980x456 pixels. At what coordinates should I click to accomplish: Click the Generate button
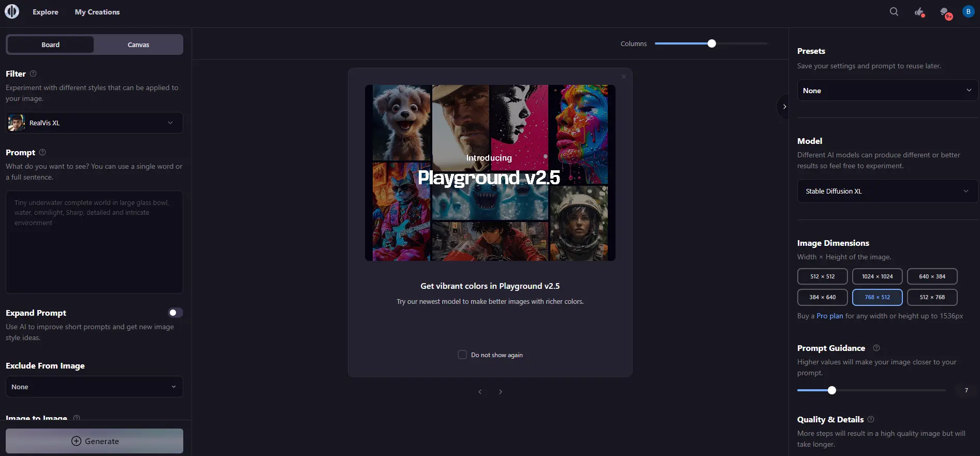[94, 441]
